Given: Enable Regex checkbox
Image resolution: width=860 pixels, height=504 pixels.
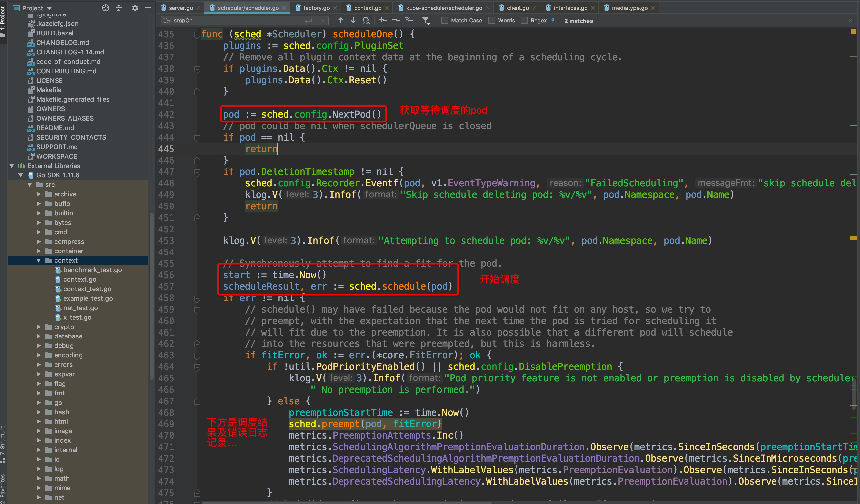Looking at the screenshot, I should pos(524,21).
